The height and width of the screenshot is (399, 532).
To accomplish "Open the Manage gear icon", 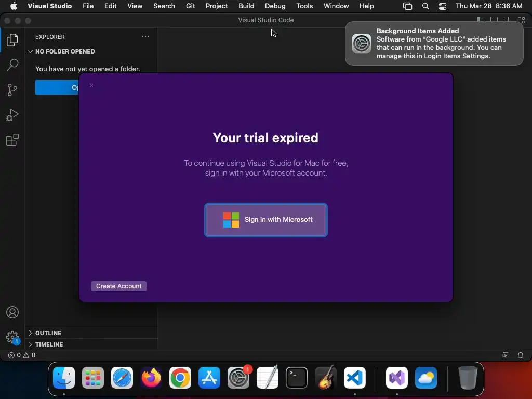I will [x=12, y=337].
